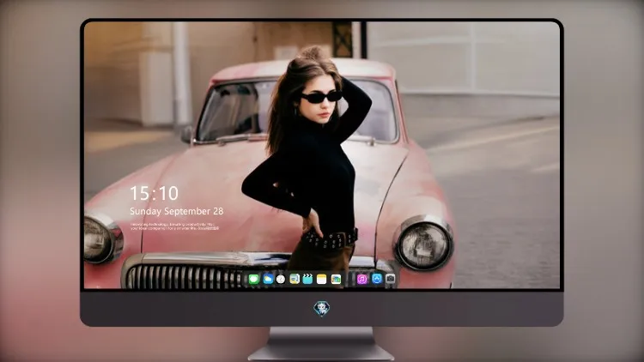Click the Sunday September 28 date text

click(x=177, y=211)
